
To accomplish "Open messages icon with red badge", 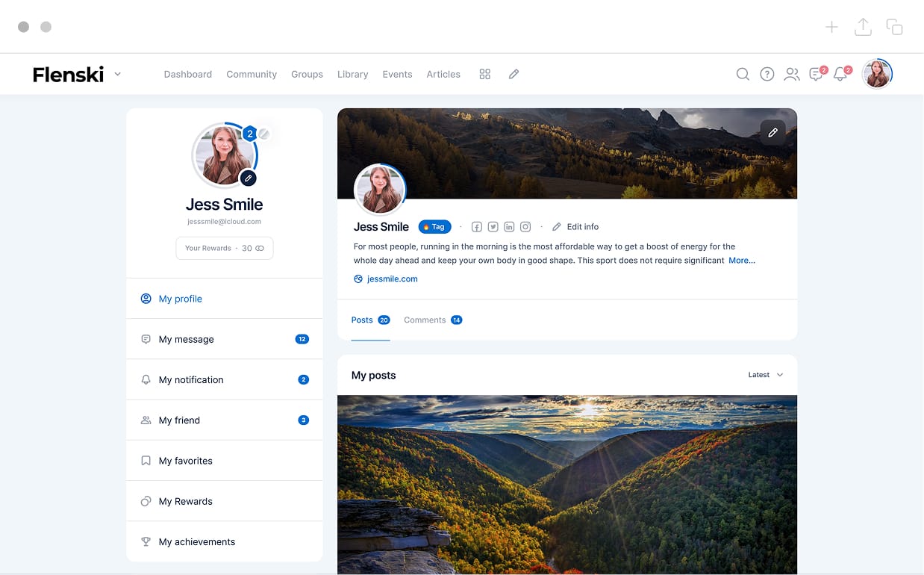I will coord(817,74).
